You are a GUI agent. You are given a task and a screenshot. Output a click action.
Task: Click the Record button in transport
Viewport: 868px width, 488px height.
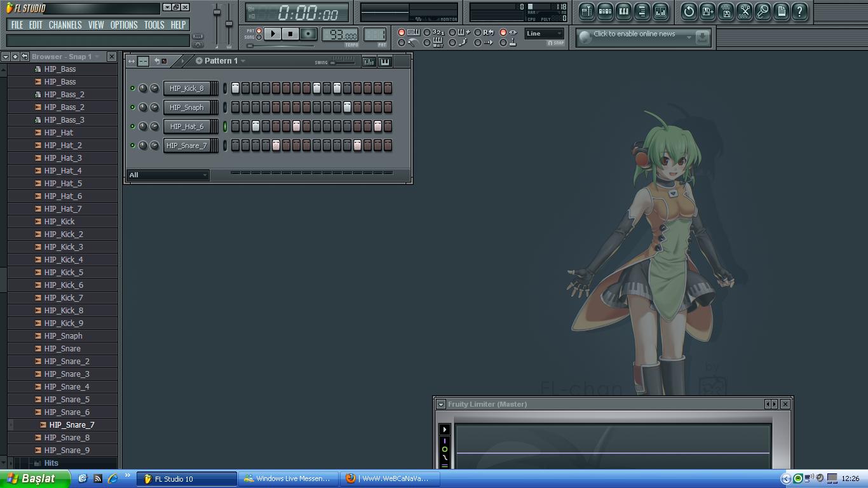[308, 34]
